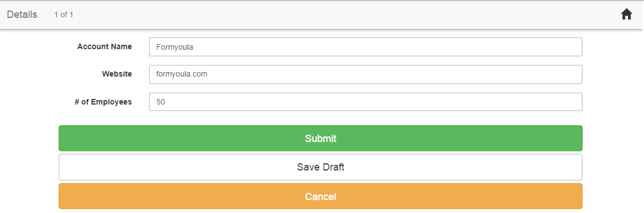Go to the home screen icon

tap(626, 15)
